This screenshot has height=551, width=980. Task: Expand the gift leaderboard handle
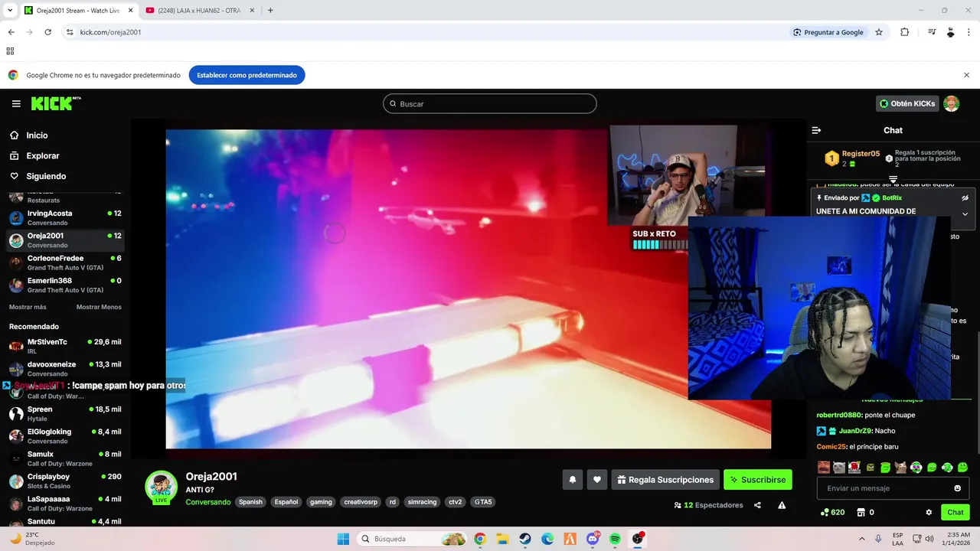pos(893,179)
